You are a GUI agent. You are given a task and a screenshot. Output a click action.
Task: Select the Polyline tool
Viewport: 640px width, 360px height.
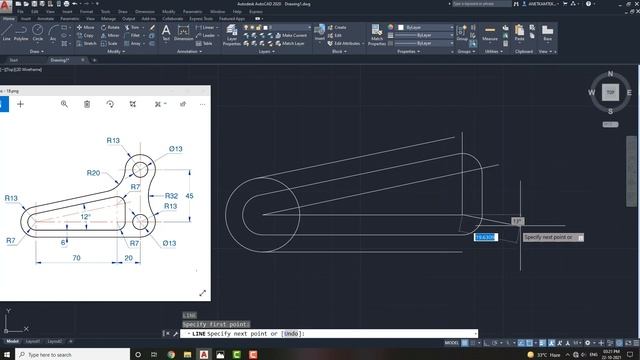[21, 32]
